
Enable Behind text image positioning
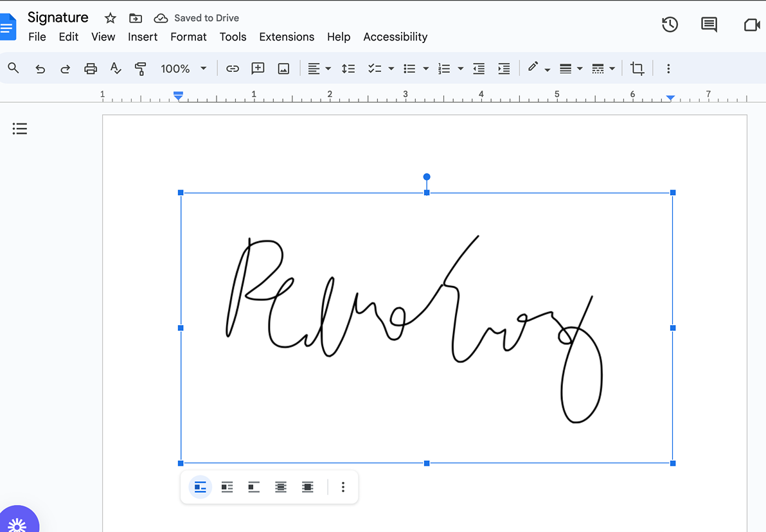(281, 487)
